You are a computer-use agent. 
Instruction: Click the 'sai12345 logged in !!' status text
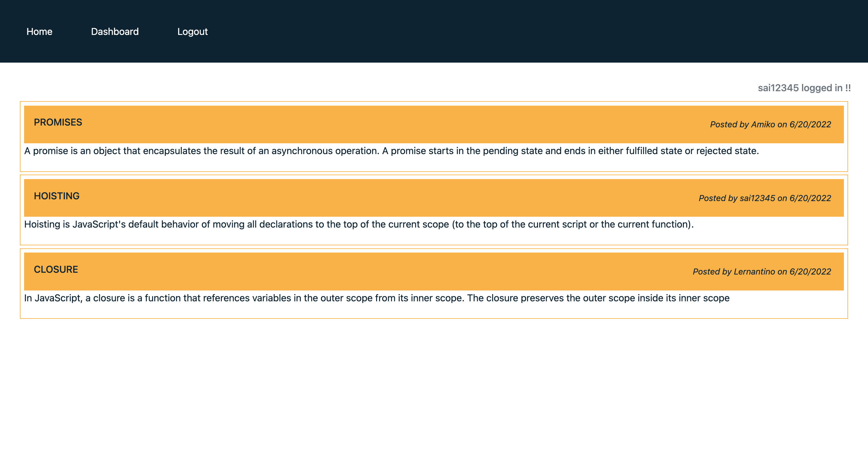[804, 88]
